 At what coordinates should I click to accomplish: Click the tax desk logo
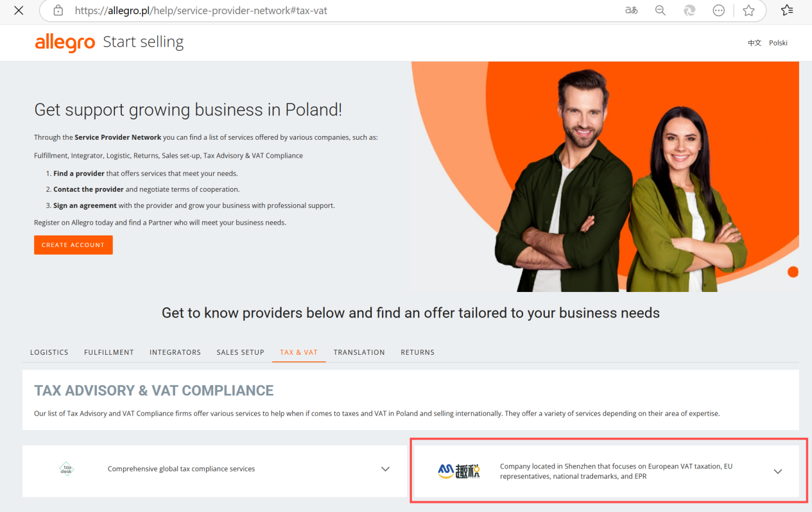point(67,469)
